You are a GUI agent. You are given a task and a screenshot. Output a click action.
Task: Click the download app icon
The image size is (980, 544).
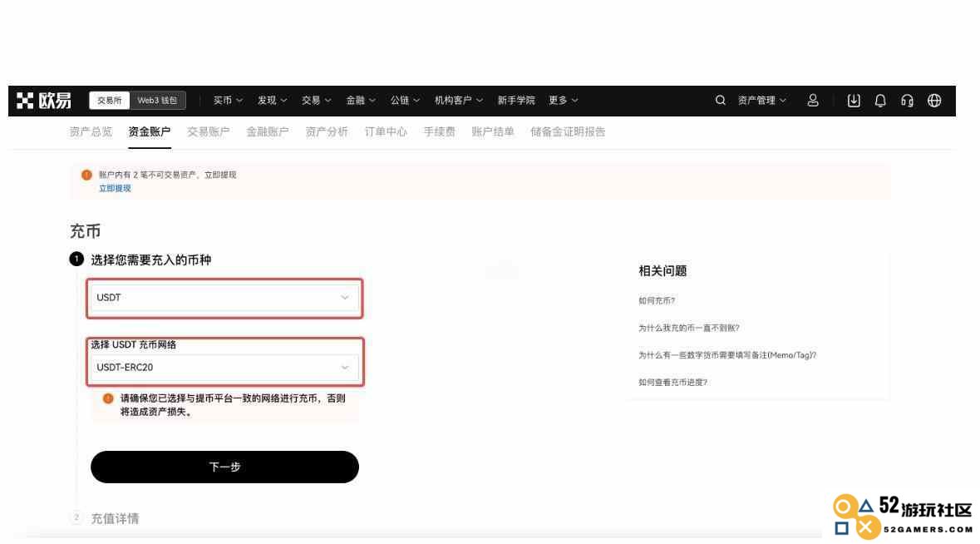[x=853, y=100]
